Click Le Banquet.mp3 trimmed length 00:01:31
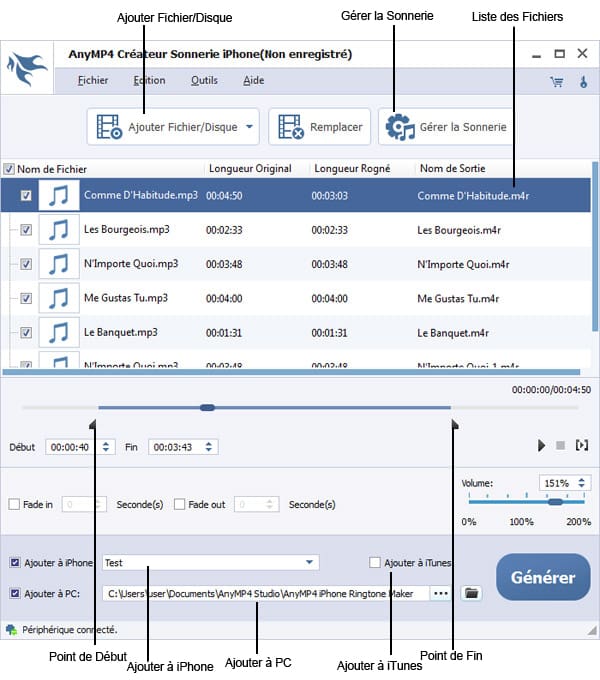The height and width of the screenshot is (680, 600). point(329,333)
